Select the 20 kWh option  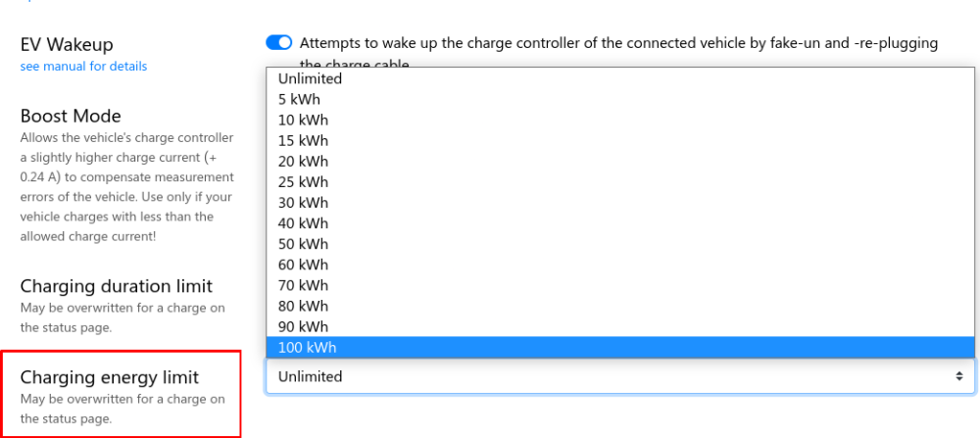[x=303, y=161]
